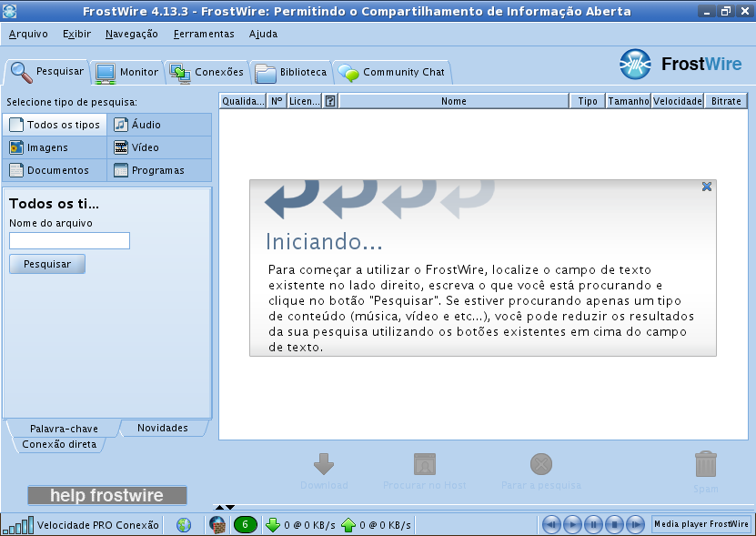Click the Nome do arquivo text field
The image size is (756, 536).
pyautogui.click(x=69, y=241)
